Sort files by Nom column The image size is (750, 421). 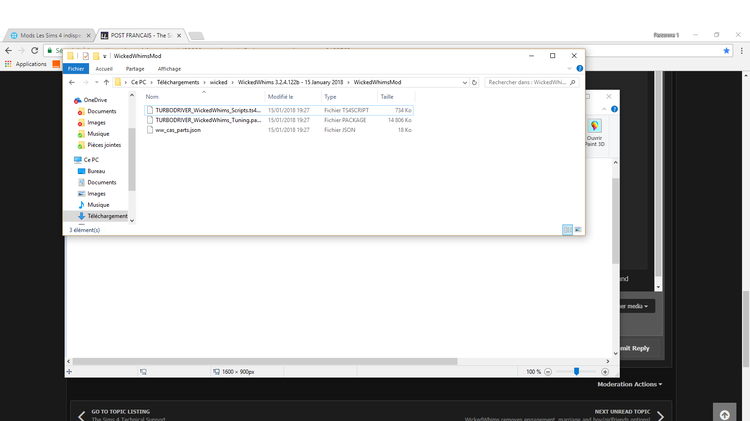(204, 97)
